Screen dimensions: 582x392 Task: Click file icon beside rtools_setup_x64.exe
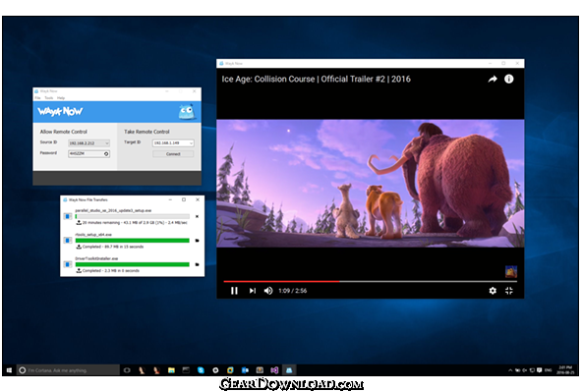click(68, 241)
